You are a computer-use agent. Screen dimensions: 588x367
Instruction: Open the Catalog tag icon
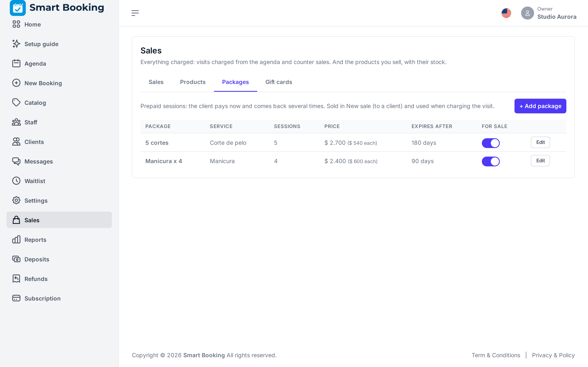(16, 102)
